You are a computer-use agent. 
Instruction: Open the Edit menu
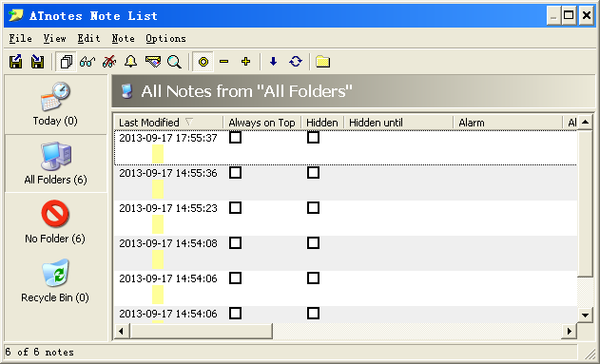pyautogui.click(x=88, y=39)
